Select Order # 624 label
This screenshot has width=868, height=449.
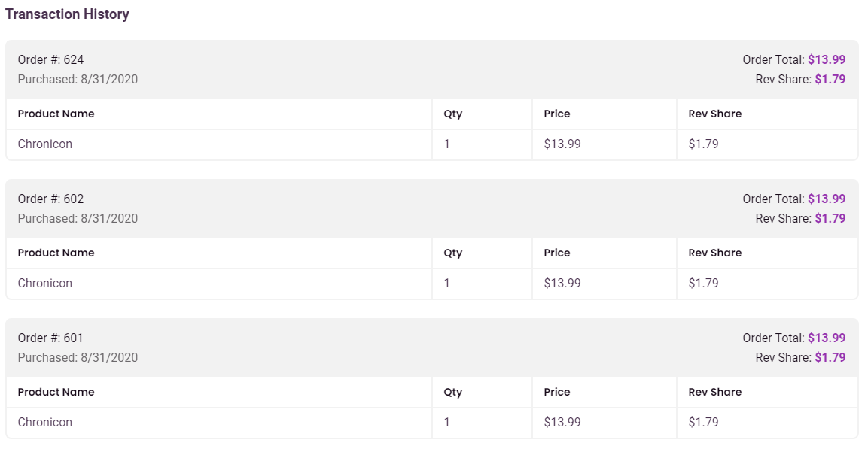click(x=50, y=59)
